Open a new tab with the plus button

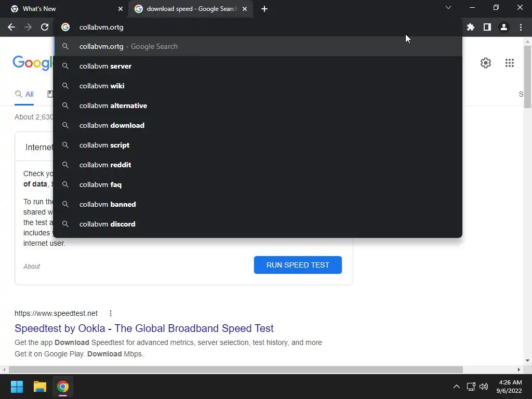(264, 9)
